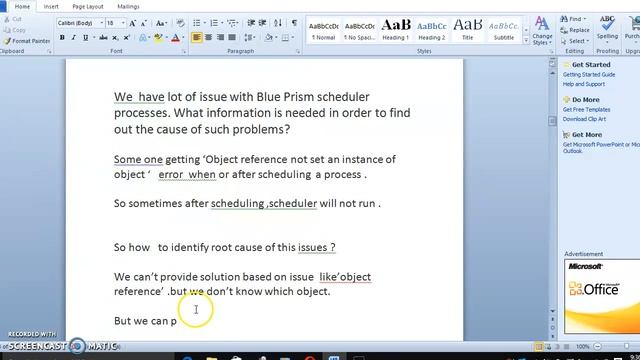Click the Grow Font icon
The image size is (640, 360).
click(132, 23)
